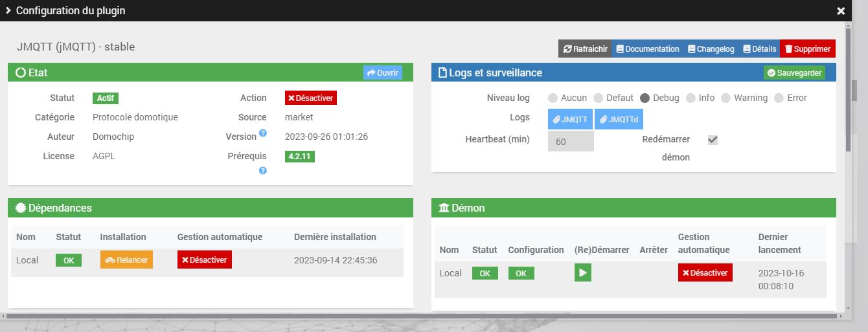Click the daemon Statut OK badge

[x=485, y=274]
